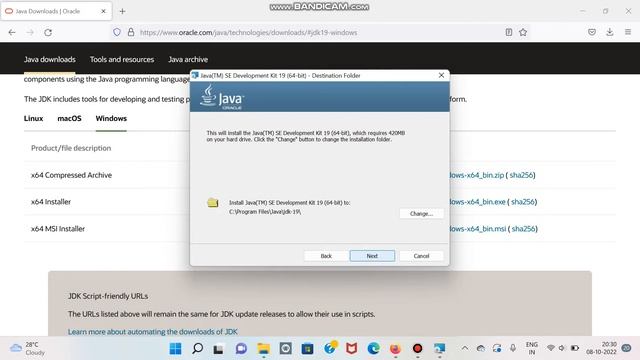Click the site lock padlock icon
The width and height of the screenshot is (640, 360).
(x=131, y=32)
